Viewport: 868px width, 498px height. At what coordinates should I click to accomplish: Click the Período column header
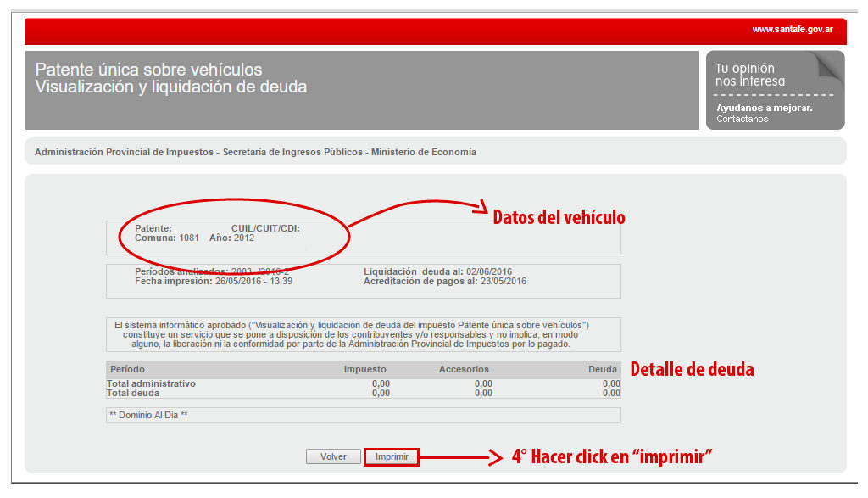click(127, 370)
